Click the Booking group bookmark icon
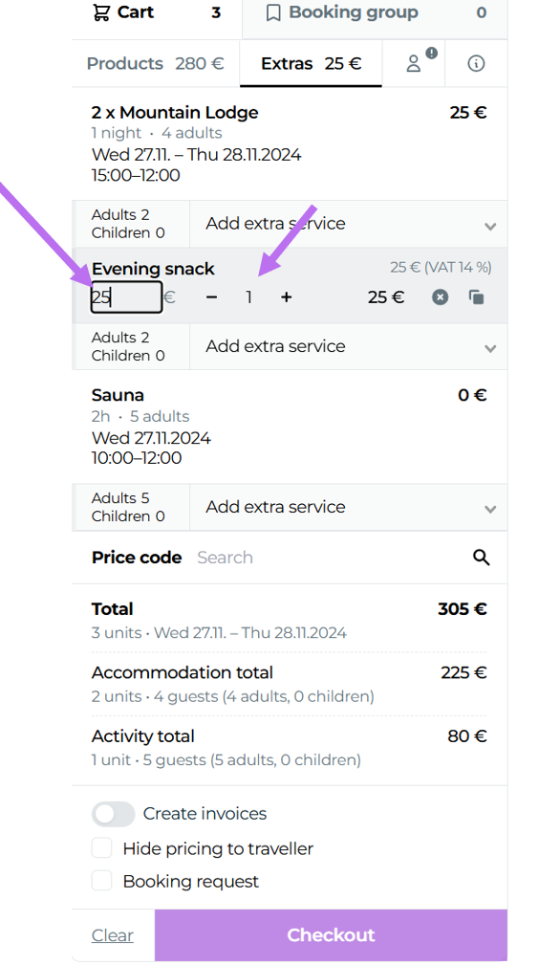 pyautogui.click(x=273, y=13)
